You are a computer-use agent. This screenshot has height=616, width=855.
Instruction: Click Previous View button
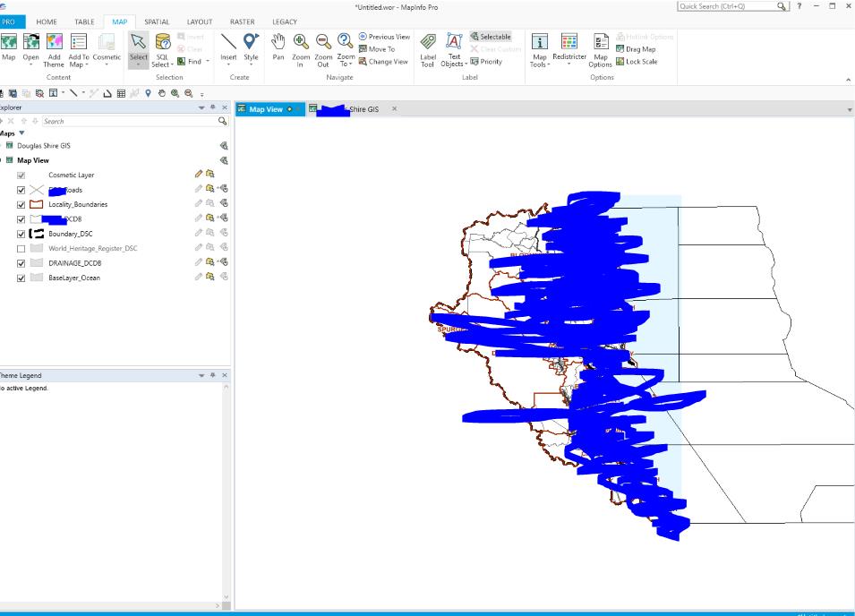pyautogui.click(x=384, y=37)
